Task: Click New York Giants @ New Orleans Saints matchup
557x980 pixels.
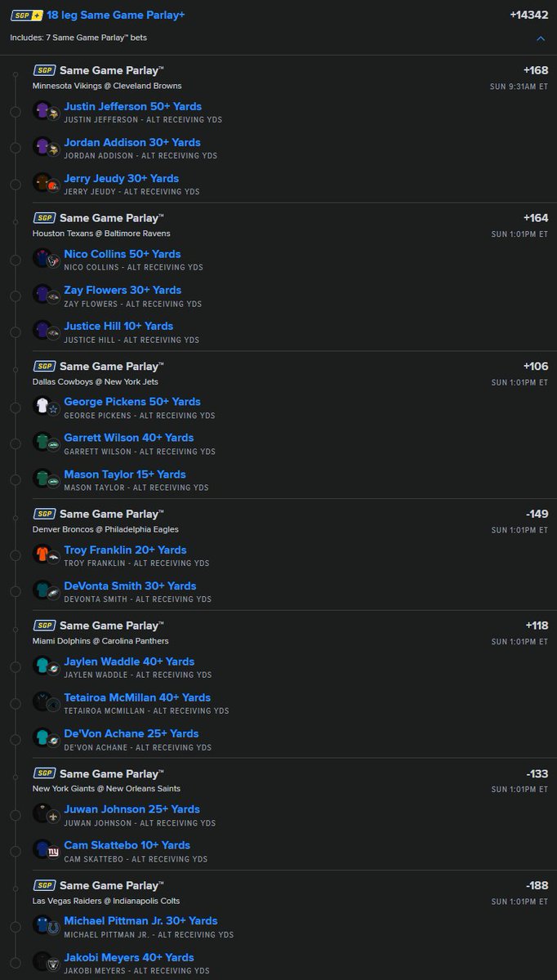Action: click(106, 789)
